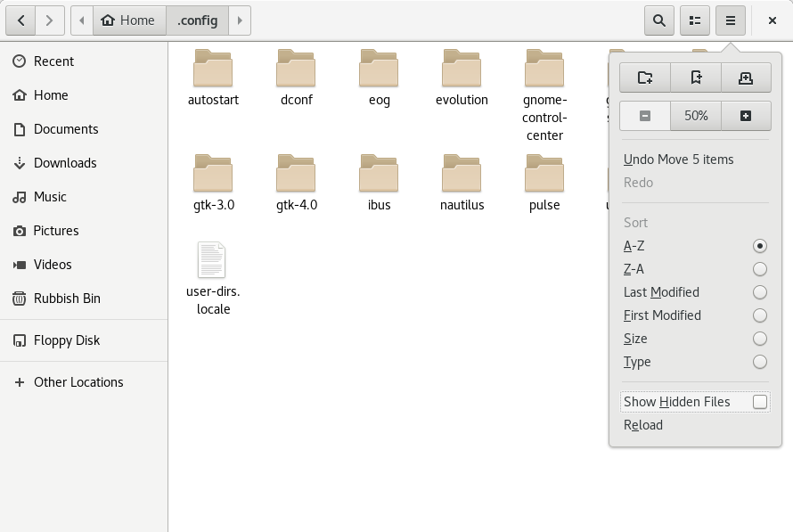The image size is (793, 532).
Task: Select Z-A sort radio button
Action: [x=759, y=269]
